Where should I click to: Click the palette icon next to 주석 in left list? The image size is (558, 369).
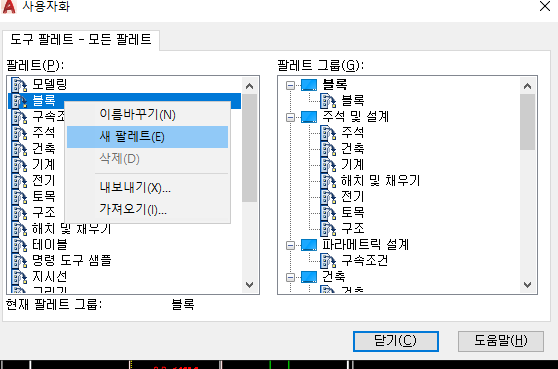pyautogui.click(x=19, y=133)
